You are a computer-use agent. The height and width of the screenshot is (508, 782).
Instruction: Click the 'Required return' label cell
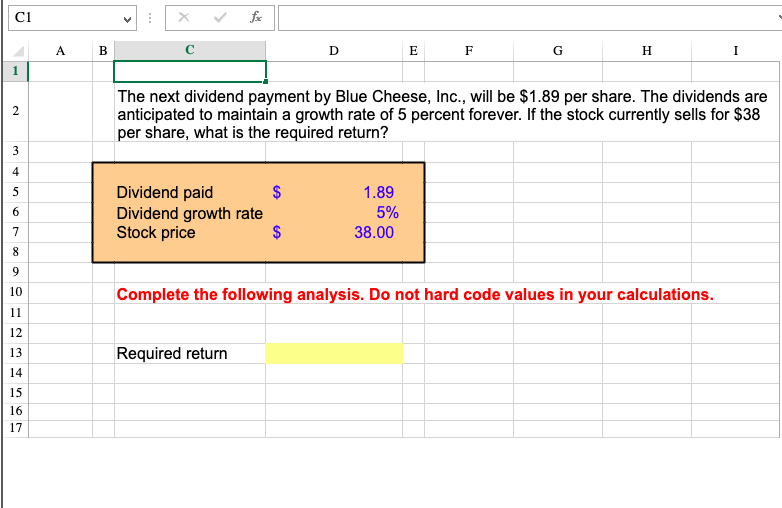pos(190,353)
